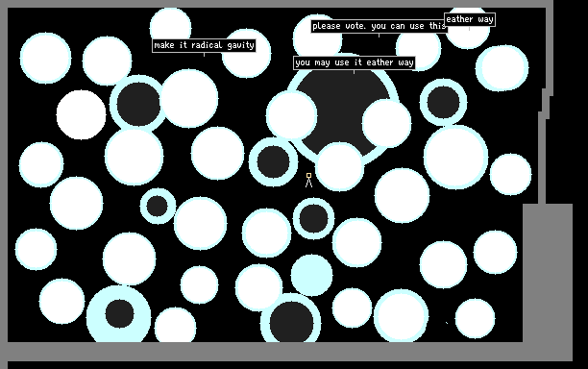Click the smallest dark circle with cyan ring
Image resolution: width=588 pixels, height=369 pixels.
(x=158, y=206)
